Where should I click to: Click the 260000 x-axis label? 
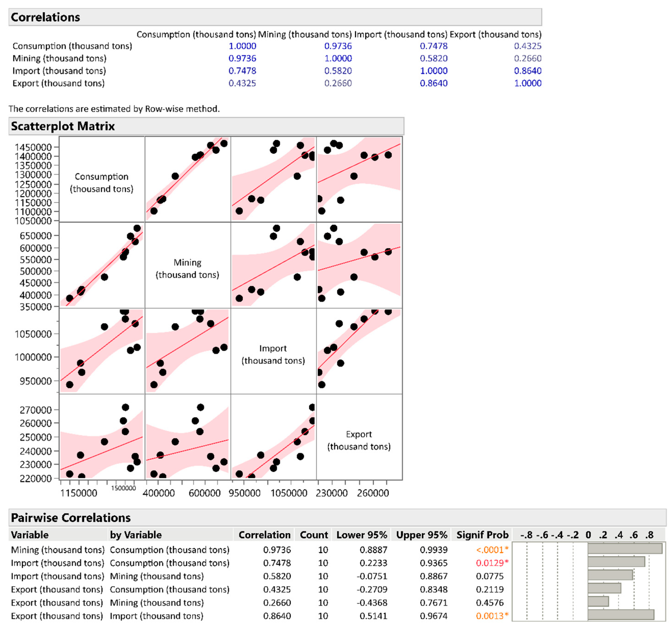(373, 493)
